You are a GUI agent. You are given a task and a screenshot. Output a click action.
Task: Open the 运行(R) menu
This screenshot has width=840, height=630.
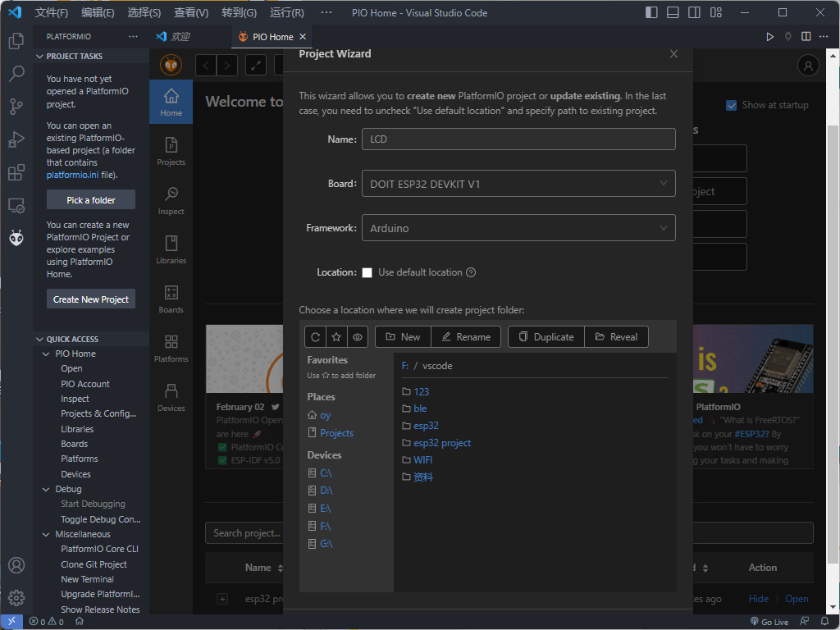pyautogui.click(x=286, y=13)
